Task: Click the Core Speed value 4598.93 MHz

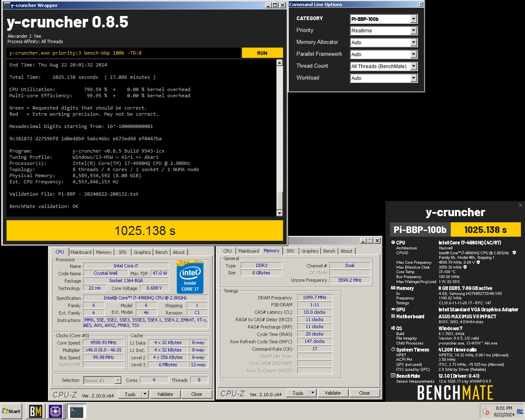Action: click(103, 342)
